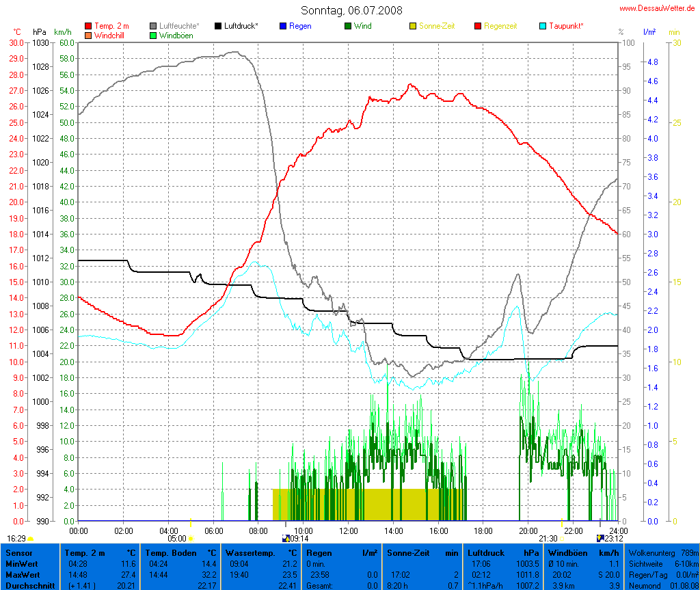
Task: Click the bright green Windböen legend swatch
Action: [x=153, y=35]
